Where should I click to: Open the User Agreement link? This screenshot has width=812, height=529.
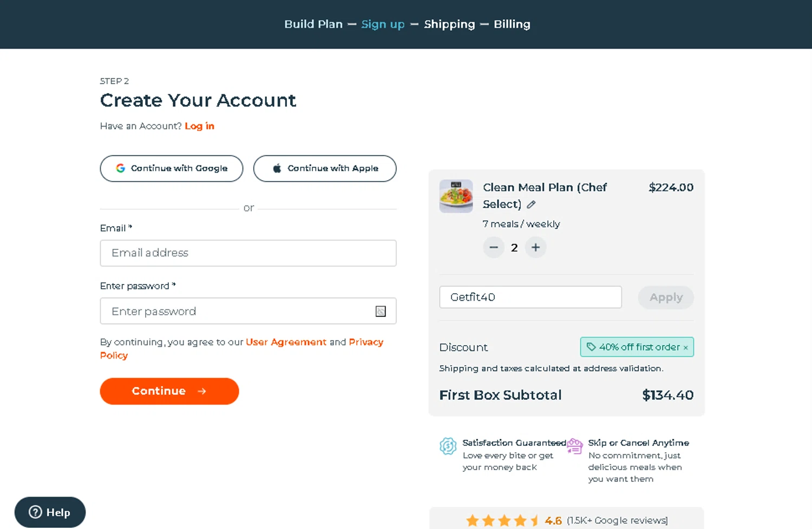286,342
